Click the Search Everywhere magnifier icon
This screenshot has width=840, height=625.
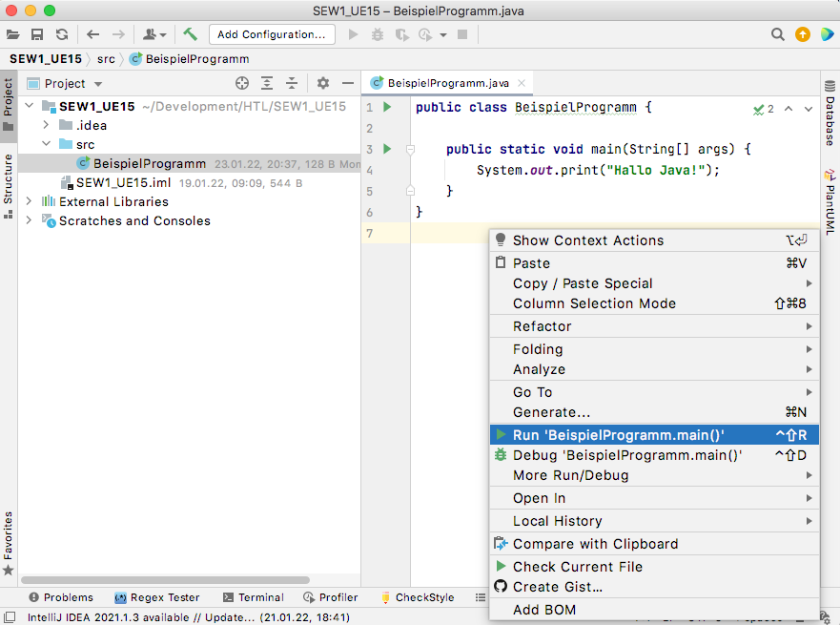[x=777, y=34]
